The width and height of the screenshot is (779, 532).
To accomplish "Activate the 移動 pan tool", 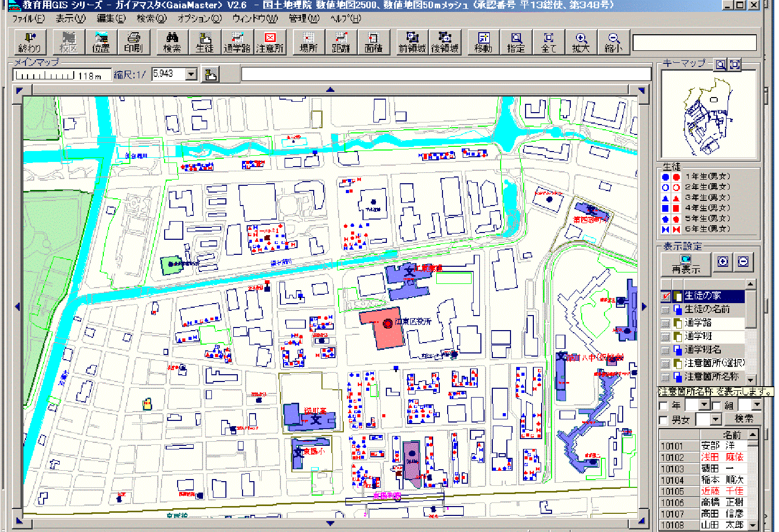I will [x=483, y=42].
